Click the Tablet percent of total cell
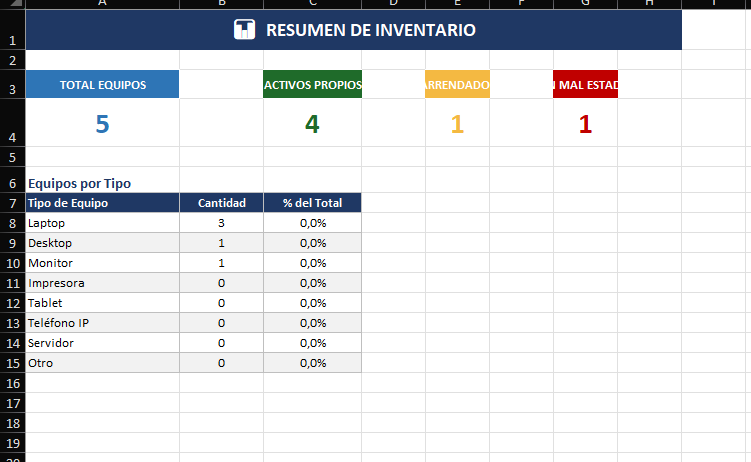751x462 pixels. 312,303
